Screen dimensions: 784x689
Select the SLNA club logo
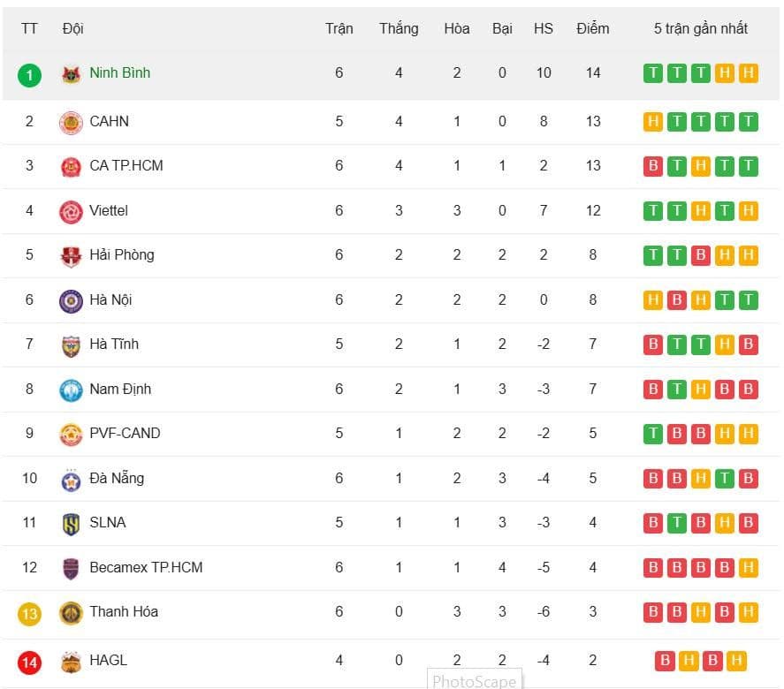pos(70,522)
